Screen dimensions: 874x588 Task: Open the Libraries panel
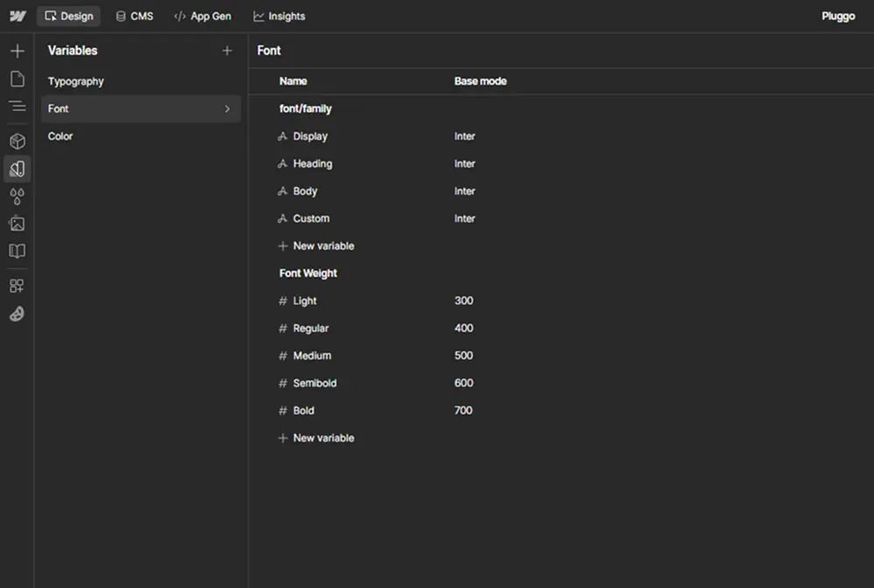[x=17, y=252]
